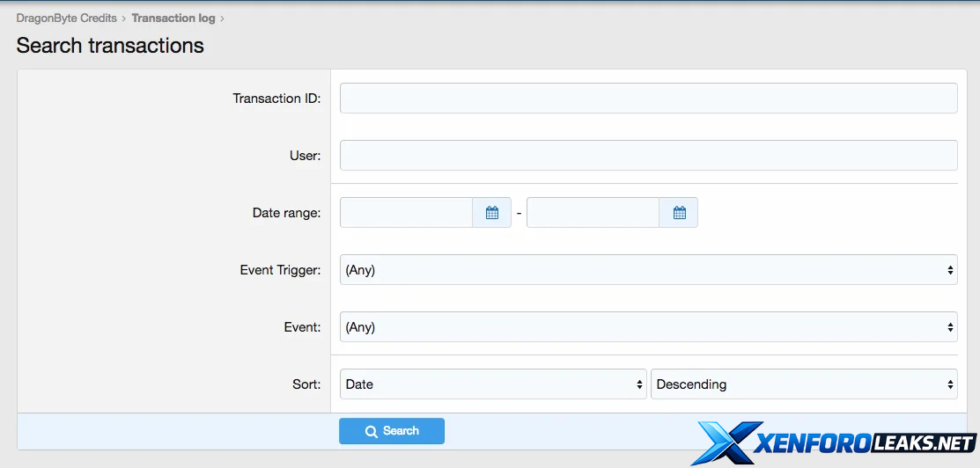
Task: Select the start date range field
Action: pos(406,213)
